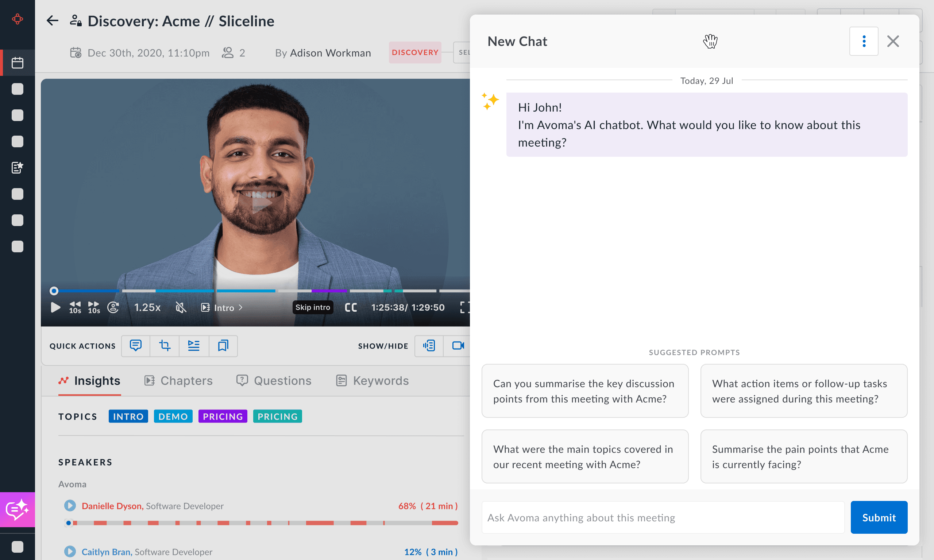Click the comment quick action icon
934x560 pixels.
point(135,346)
